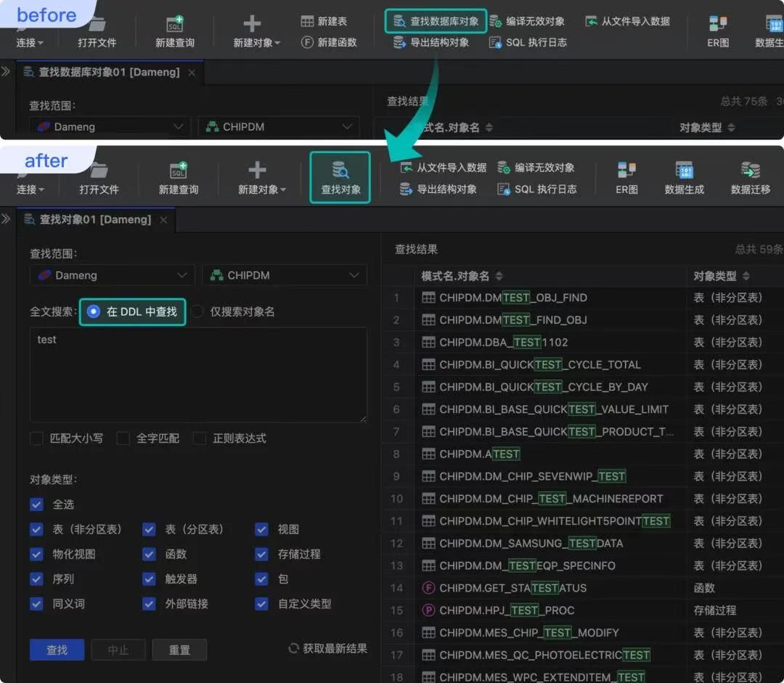
Task: Enable 匹配大小写 checkbox
Action: coord(36,438)
